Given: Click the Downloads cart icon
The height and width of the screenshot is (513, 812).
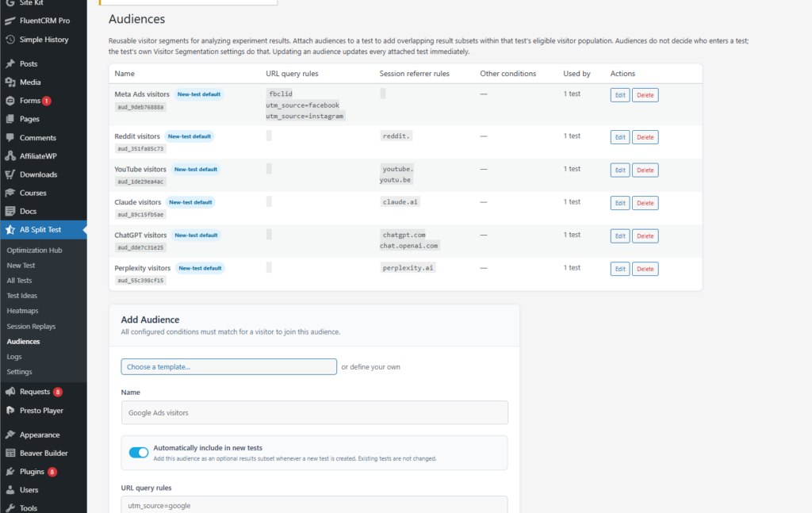Looking at the screenshot, I should click(x=10, y=174).
